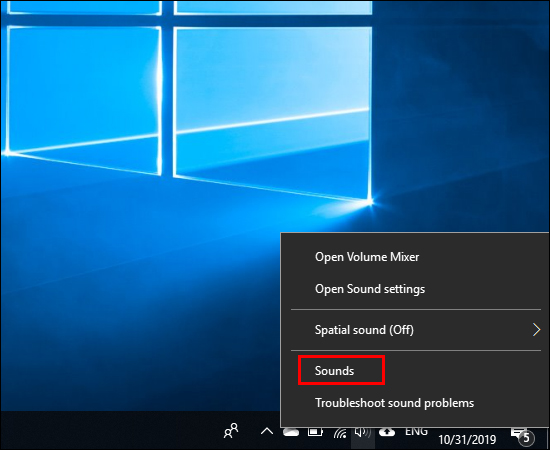The height and width of the screenshot is (450, 550).
Task: Show hidden tray icons chevron
Action: coord(267,431)
